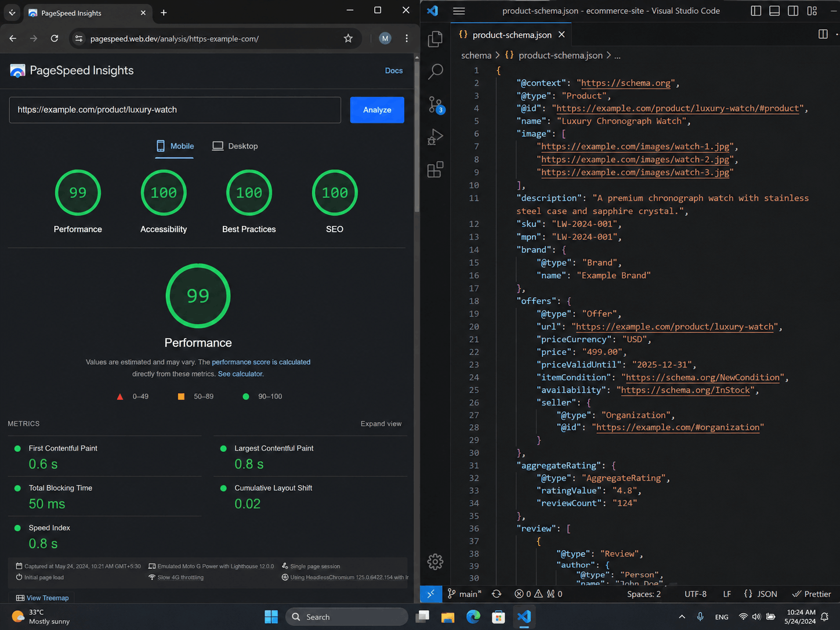
Task: Open Source Control view with pending changes
Action: [x=436, y=105]
